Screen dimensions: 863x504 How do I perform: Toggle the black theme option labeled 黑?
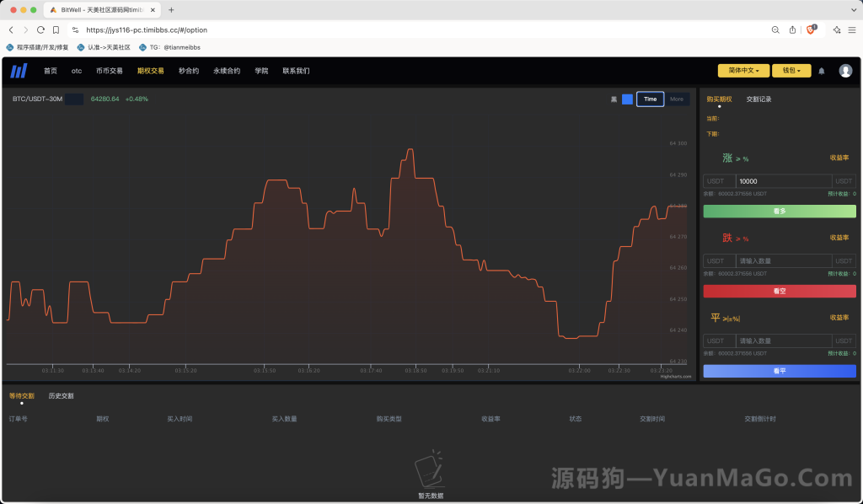point(612,99)
